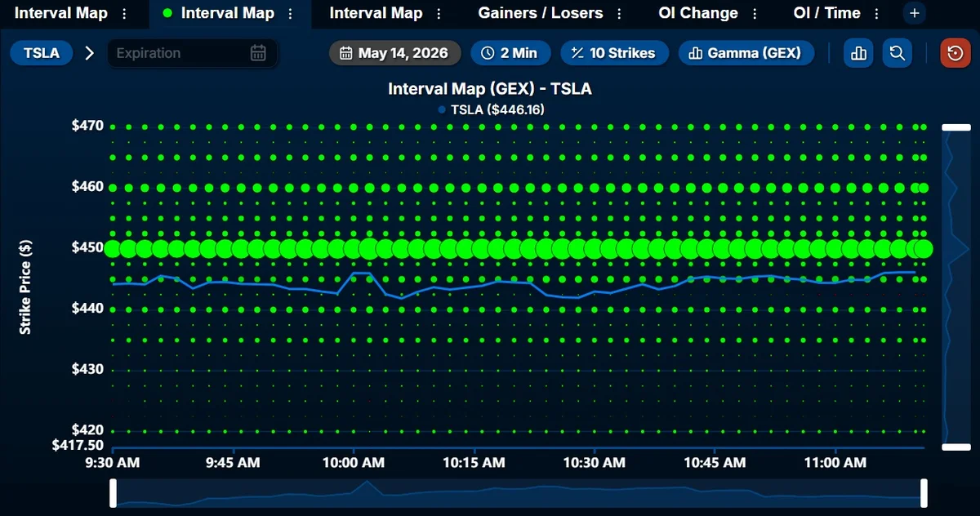Click the 10:30 AM time axis label
Screen dimensions: 980x516
click(595, 463)
